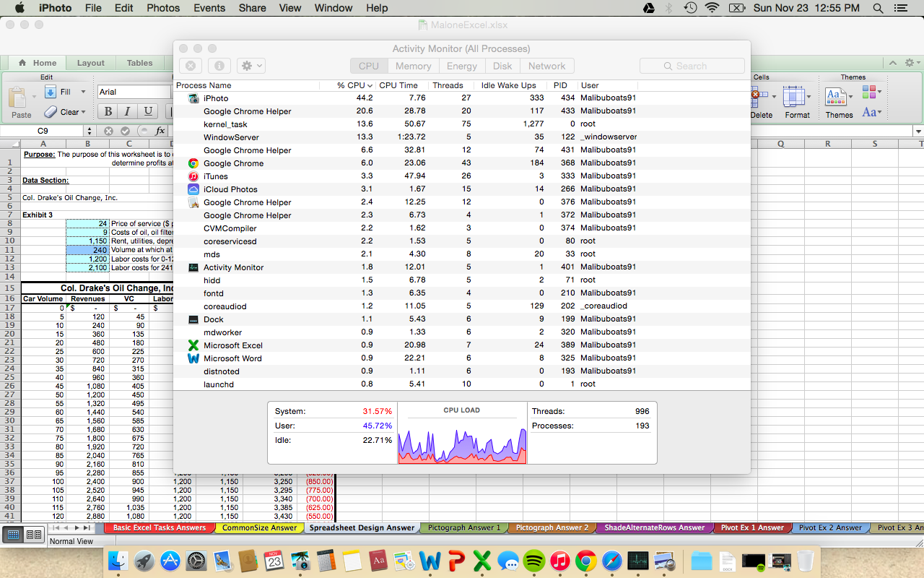Open Excel's Home ribbon tab
This screenshot has width=924, height=578.
(x=37, y=63)
